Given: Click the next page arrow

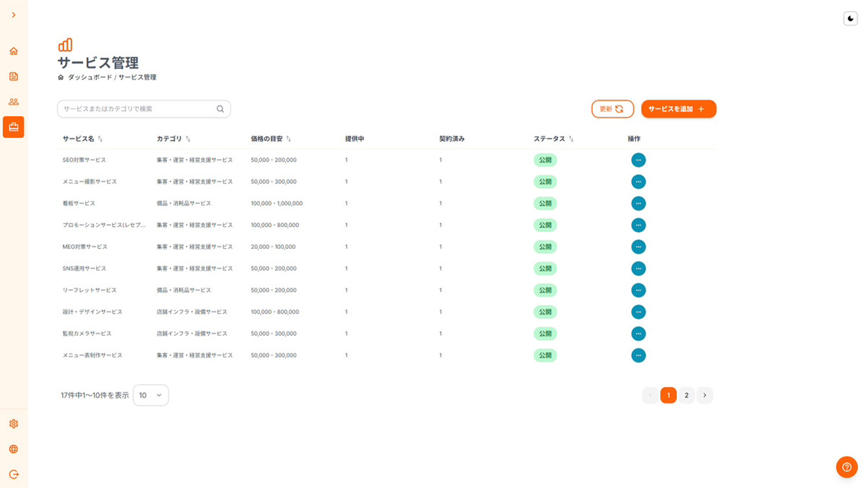Looking at the screenshot, I should coord(705,395).
